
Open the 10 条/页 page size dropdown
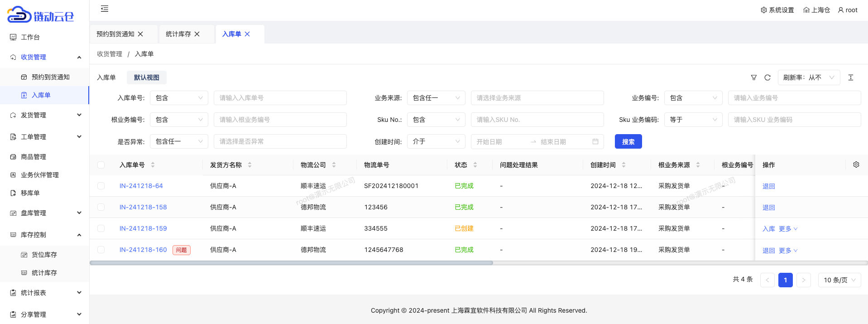(x=839, y=280)
